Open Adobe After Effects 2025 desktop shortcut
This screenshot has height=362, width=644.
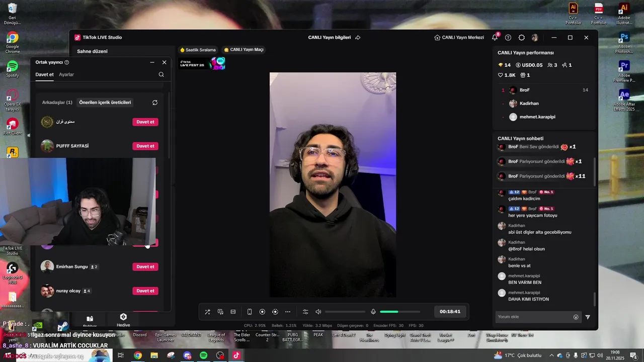624,100
